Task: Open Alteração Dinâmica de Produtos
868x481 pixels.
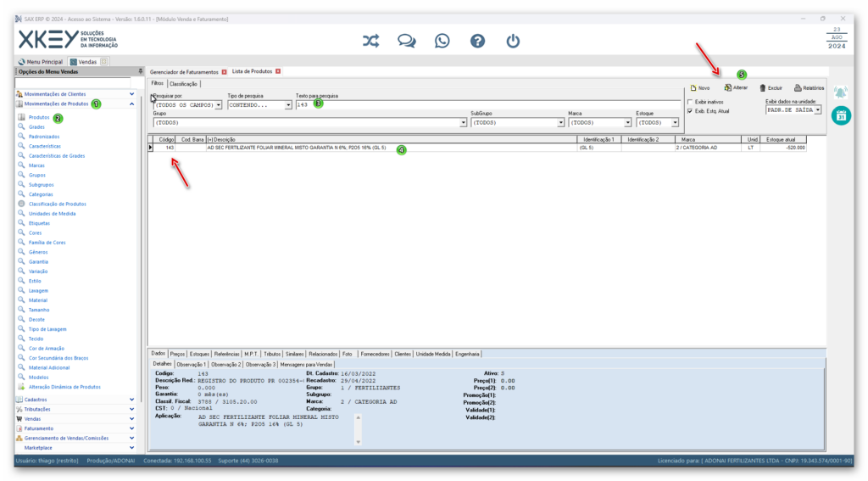Action: [64, 387]
